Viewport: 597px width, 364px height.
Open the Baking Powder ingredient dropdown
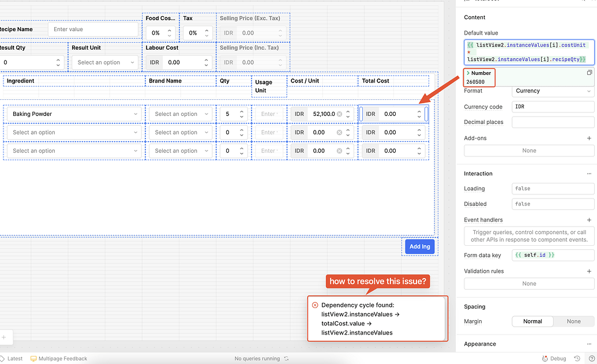(x=74, y=114)
